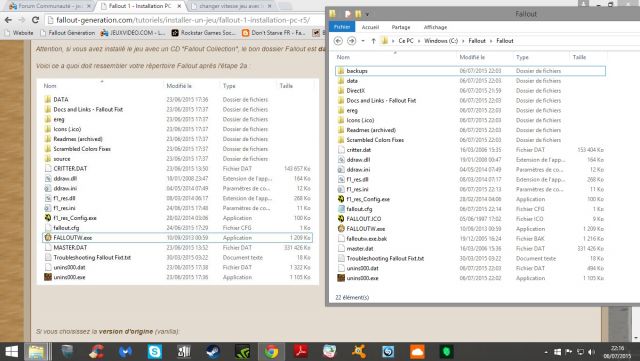The image size is (640, 361).
Task: Click the Explorer forward navigation arrow
Action: [x=351, y=41]
